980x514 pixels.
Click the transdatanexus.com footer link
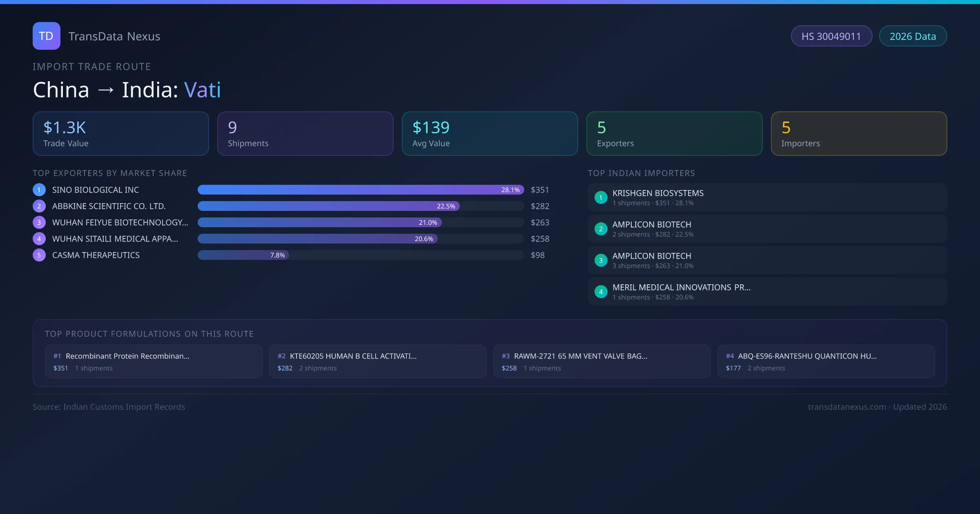(847, 407)
